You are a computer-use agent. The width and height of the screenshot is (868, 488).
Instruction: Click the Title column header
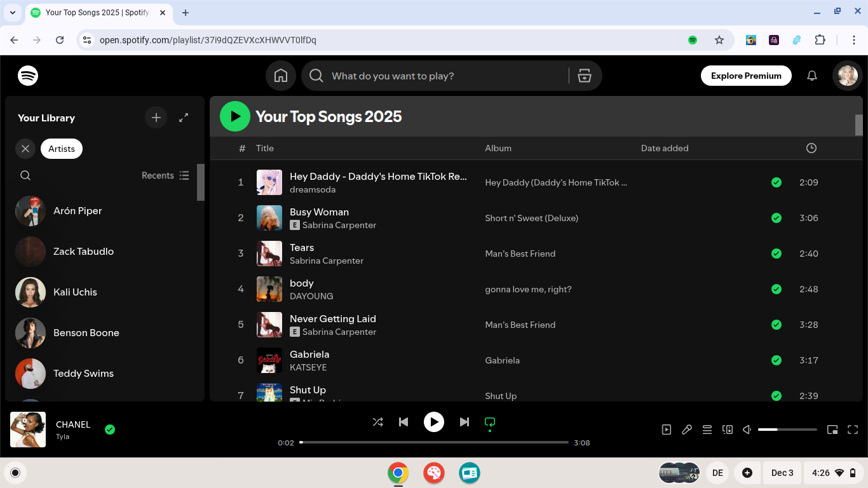[x=265, y=148]
